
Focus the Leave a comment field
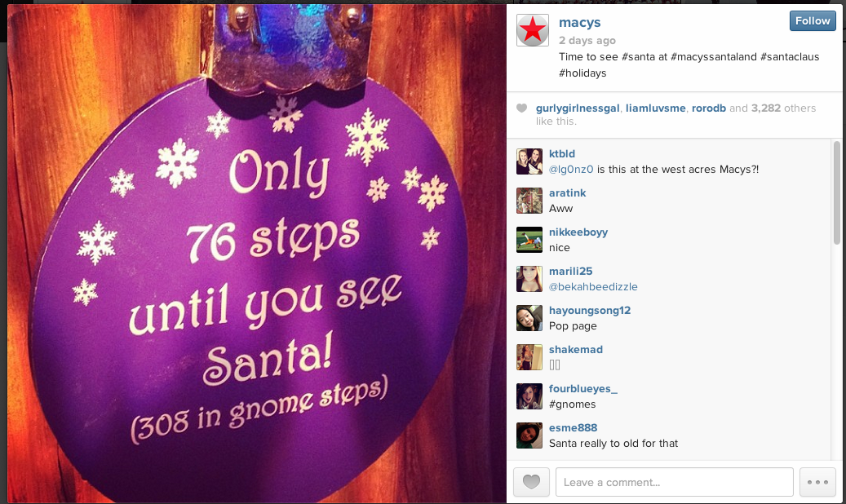pyautogui.click(x=675, y=482)
